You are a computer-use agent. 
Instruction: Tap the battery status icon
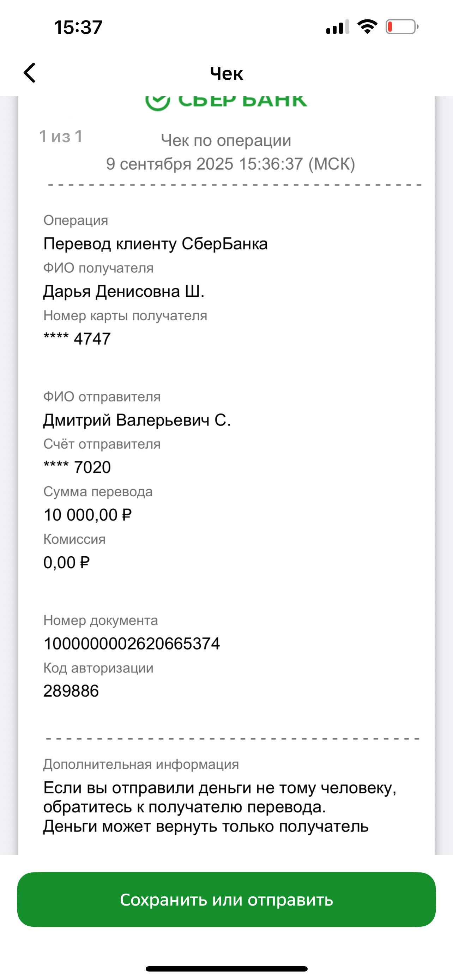[x=401, y=27]
